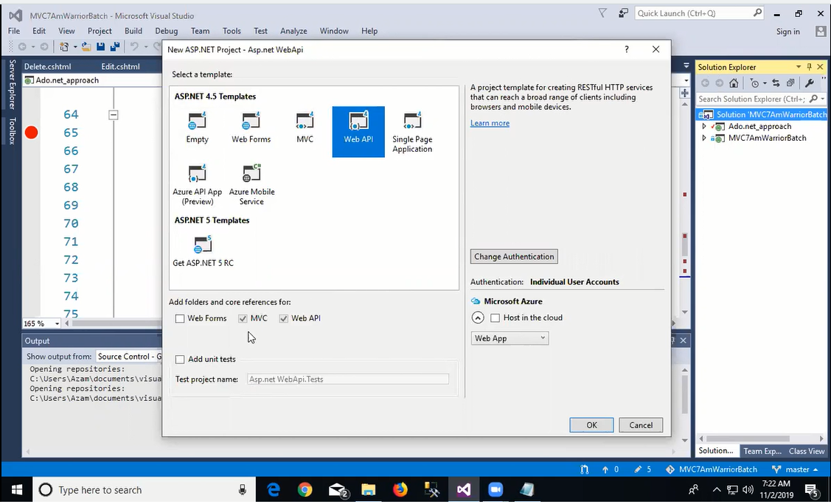Click Sign in at top right
This screenshot has width=831, height=504.
point(788,32)
